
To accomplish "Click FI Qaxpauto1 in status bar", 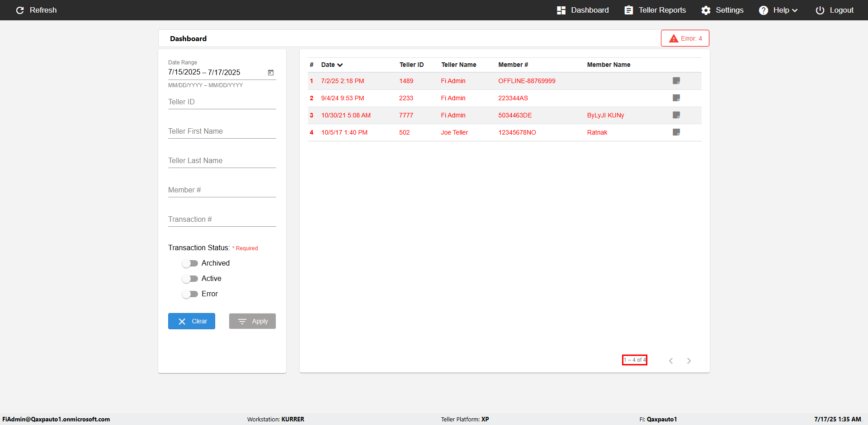I will (658, 419).
